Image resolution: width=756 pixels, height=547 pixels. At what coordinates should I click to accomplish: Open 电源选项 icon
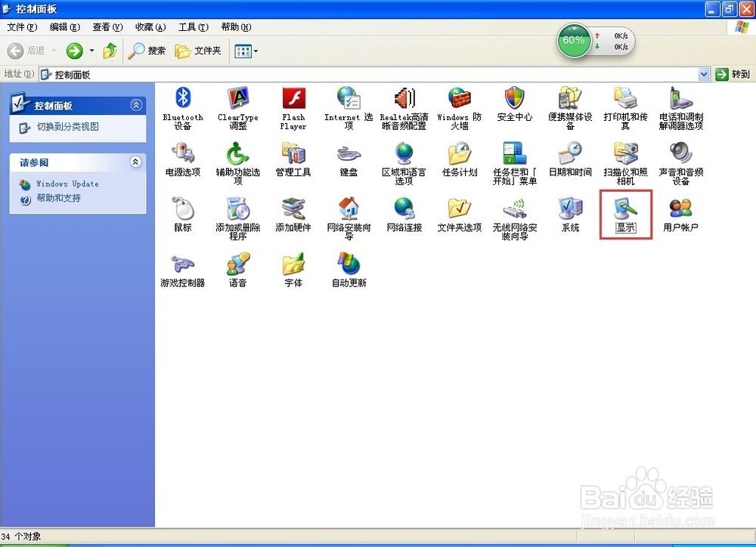pos(183,159)
